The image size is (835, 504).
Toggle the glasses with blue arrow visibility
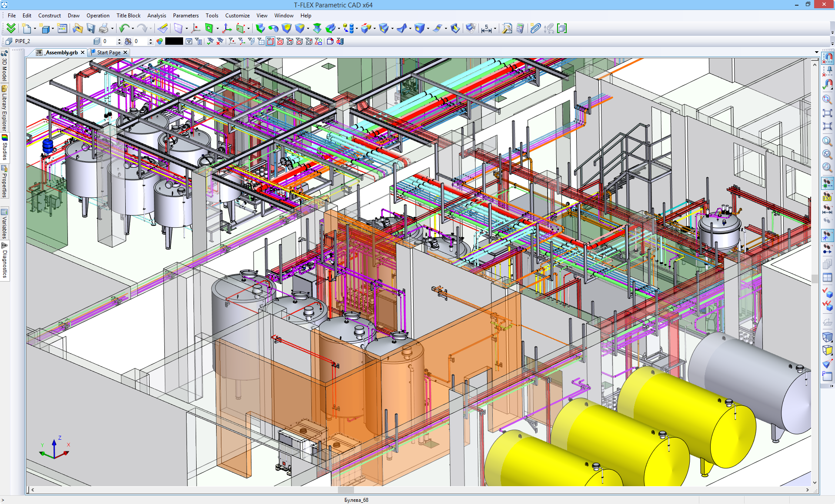827,249
